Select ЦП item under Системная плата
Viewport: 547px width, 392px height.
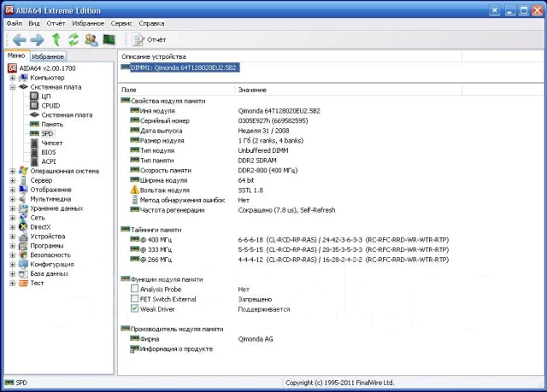pyautogui.click(x=46, y=97)
